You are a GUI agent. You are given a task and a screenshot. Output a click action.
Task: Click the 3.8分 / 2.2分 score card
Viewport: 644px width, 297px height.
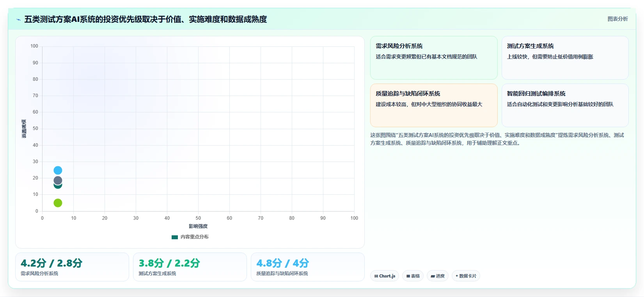pos(190,267)
